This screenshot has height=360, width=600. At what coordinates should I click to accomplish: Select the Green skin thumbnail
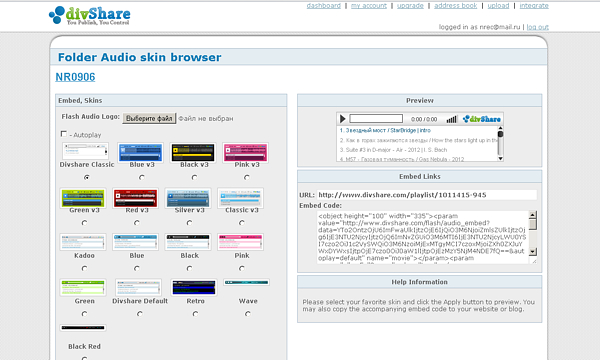click(83, 287)
